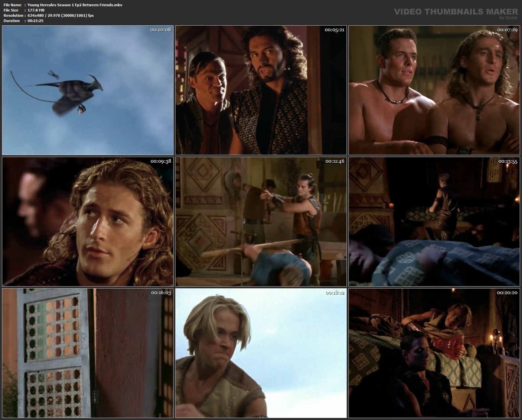Select the dark bedroom scene at 00:13:55
The image size is (522, 420).
(434, 222)
